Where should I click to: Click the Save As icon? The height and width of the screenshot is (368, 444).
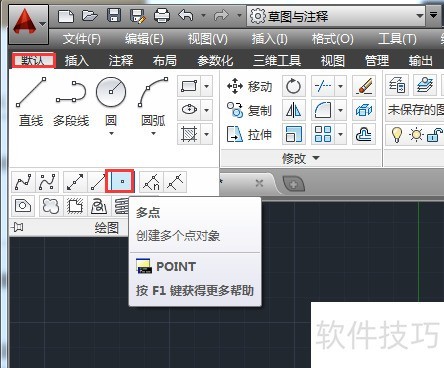click(x=138, y=16)
